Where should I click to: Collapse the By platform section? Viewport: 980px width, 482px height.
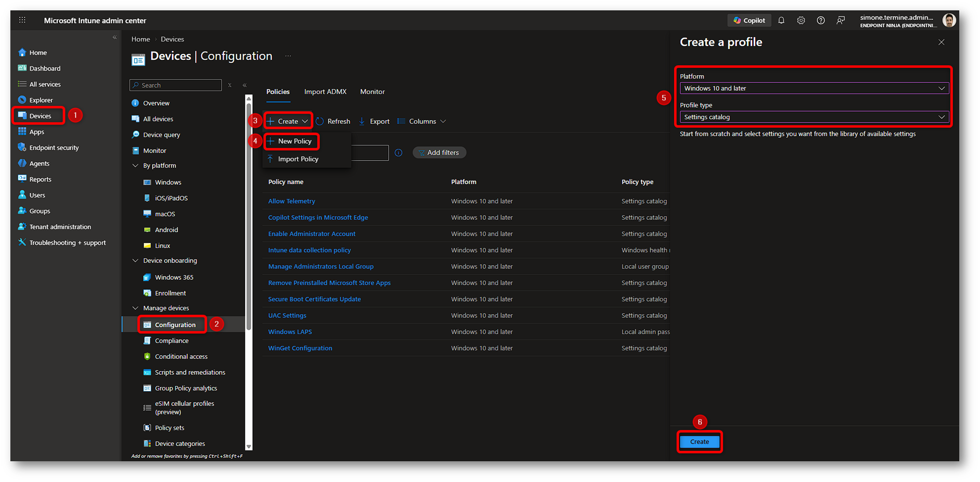135,166
